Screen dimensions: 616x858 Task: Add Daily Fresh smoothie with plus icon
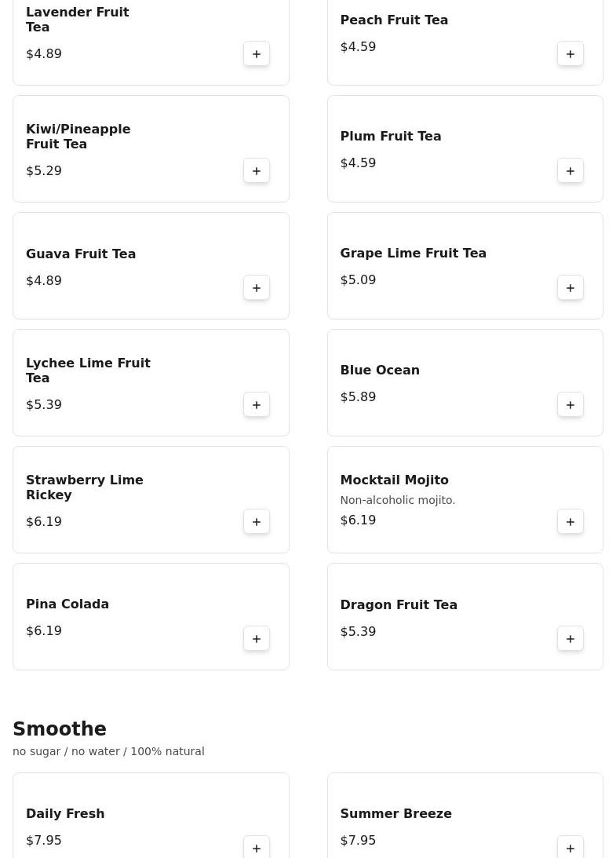pos(257,848)
